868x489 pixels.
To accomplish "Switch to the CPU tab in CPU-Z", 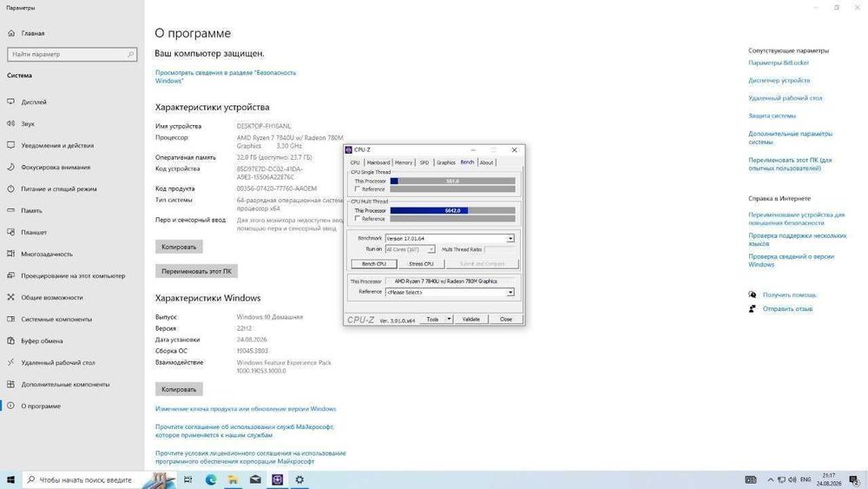I will click(x=355, y=162).
